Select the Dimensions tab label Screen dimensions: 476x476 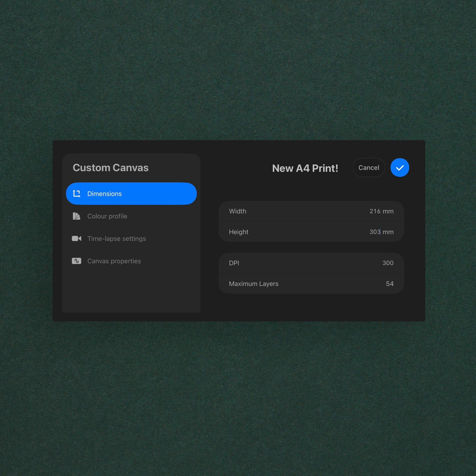[x=104, y=194]
